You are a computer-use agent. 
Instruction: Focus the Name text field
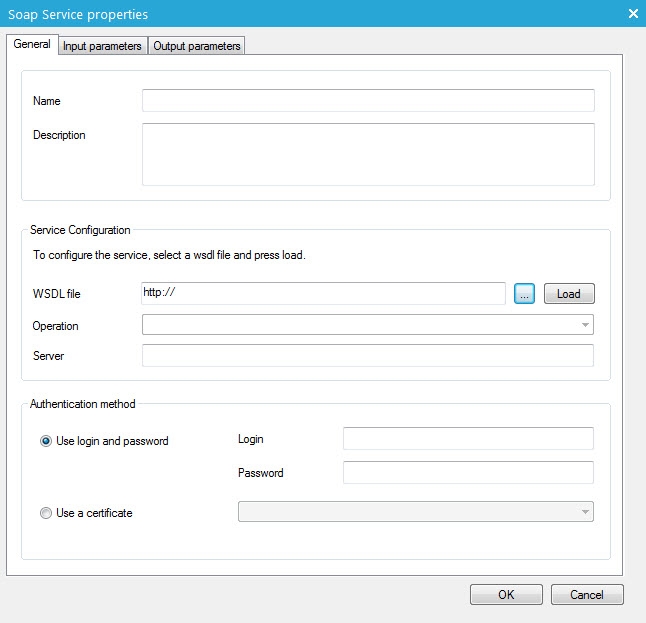[x=368, y=101]
